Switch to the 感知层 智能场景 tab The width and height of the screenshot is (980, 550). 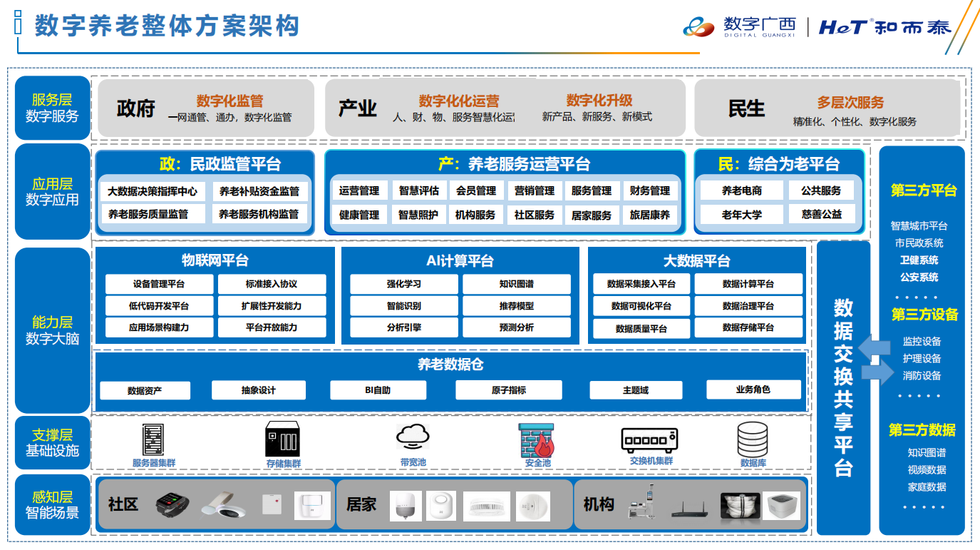coord(52,504)
